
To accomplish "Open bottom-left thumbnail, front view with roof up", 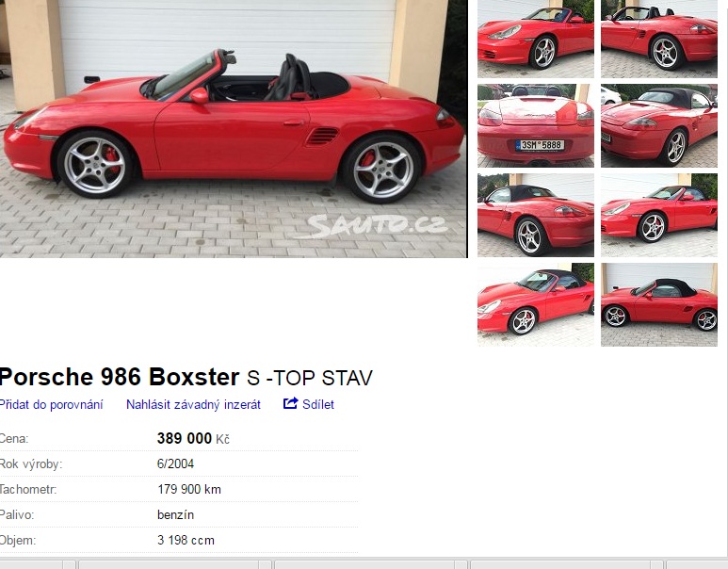I will pos(535,304).
